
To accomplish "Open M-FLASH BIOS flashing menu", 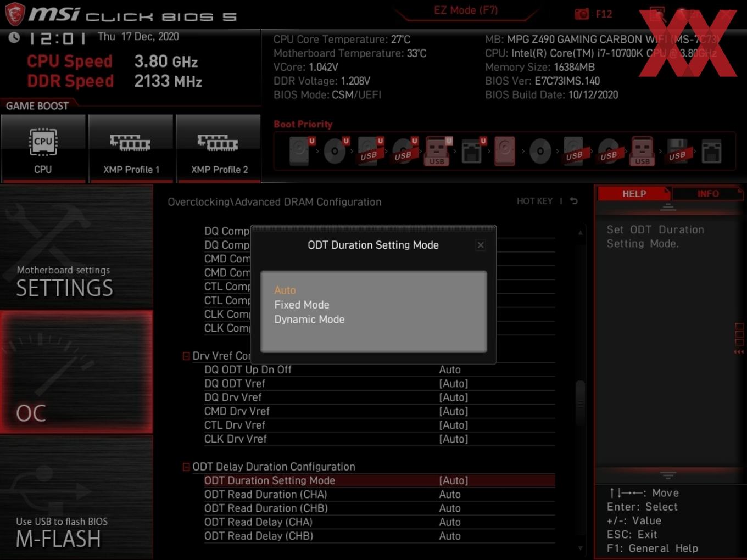I will pos(76,497).
